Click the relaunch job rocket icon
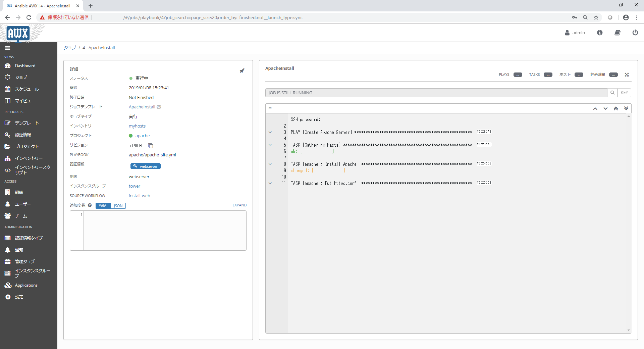 click(242, 71)
